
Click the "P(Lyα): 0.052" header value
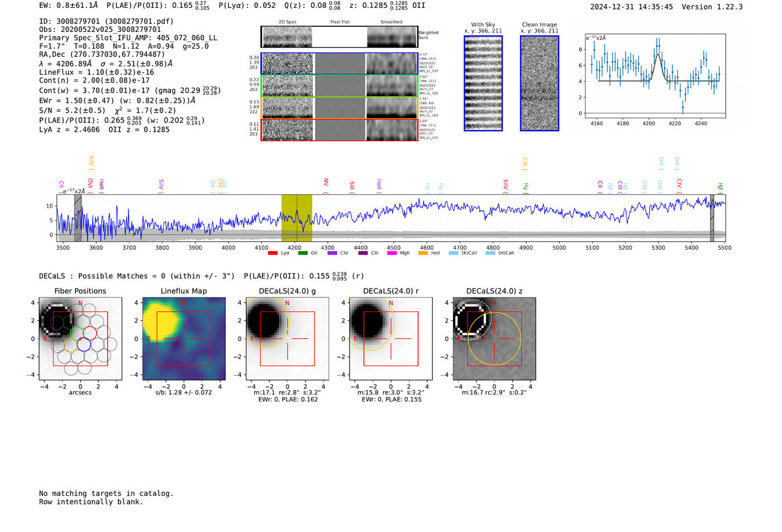247,5
